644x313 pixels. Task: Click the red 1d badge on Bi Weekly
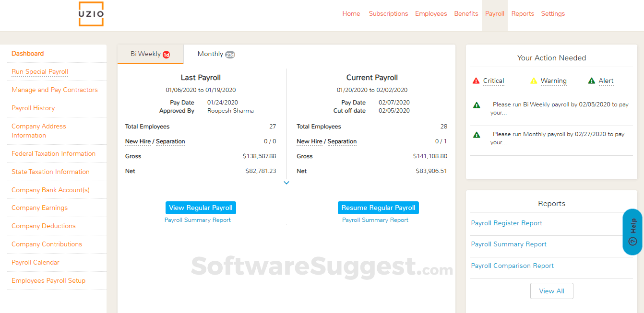point(167,55)
